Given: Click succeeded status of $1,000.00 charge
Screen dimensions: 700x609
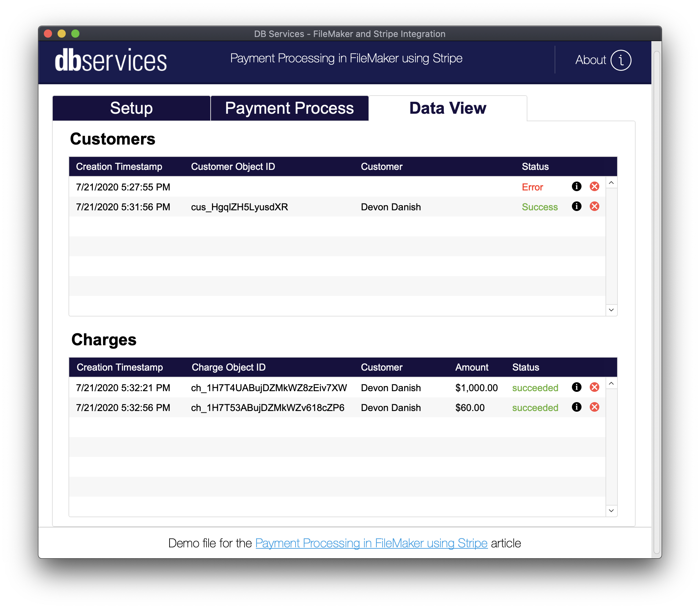Looking at the screenshot, I should [x=535, y=388].
